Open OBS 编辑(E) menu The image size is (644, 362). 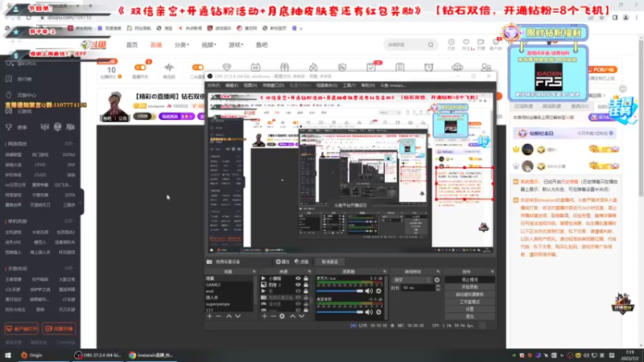pos(232,85)
